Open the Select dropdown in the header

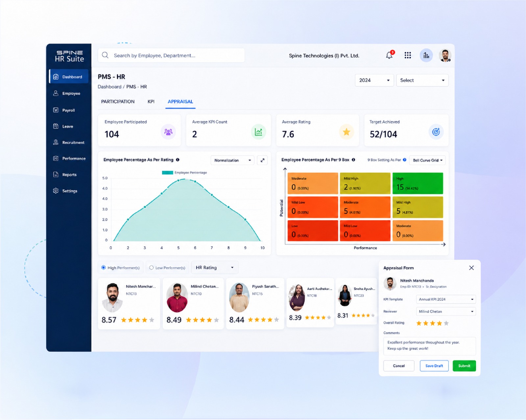coord(422,80)
